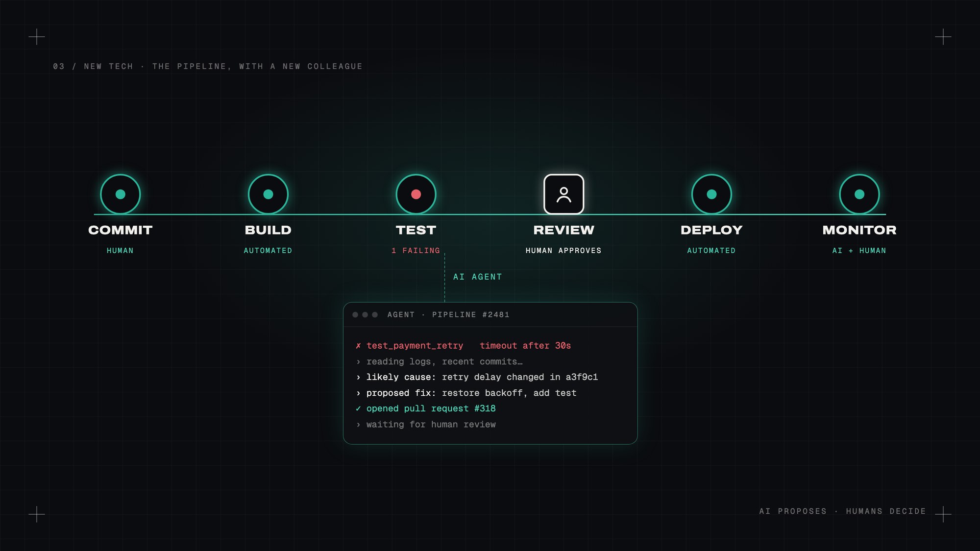The width and height of the screenshot is (980, 551).
Task: Click the HUMAN caption under Commit
Action: (120, 251)
